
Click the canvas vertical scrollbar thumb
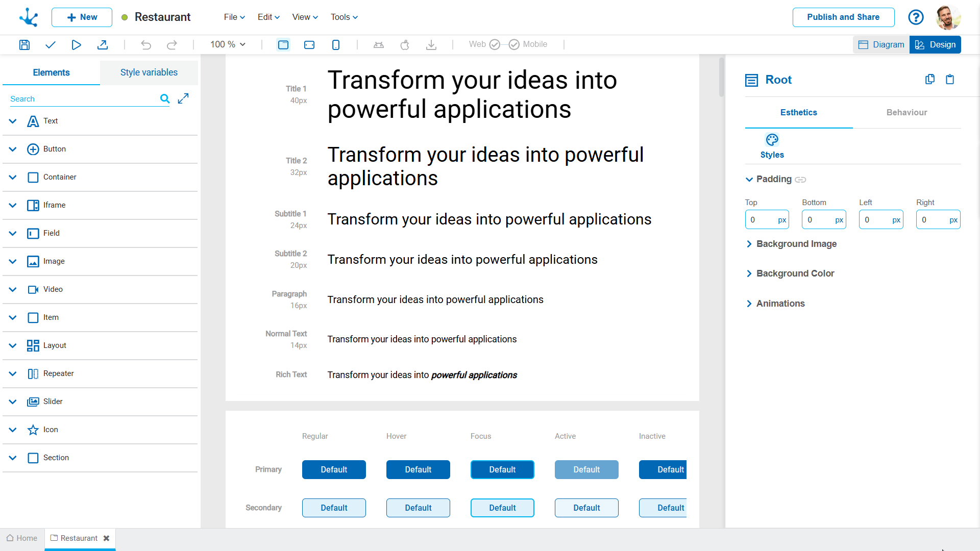tap(721, 77)
